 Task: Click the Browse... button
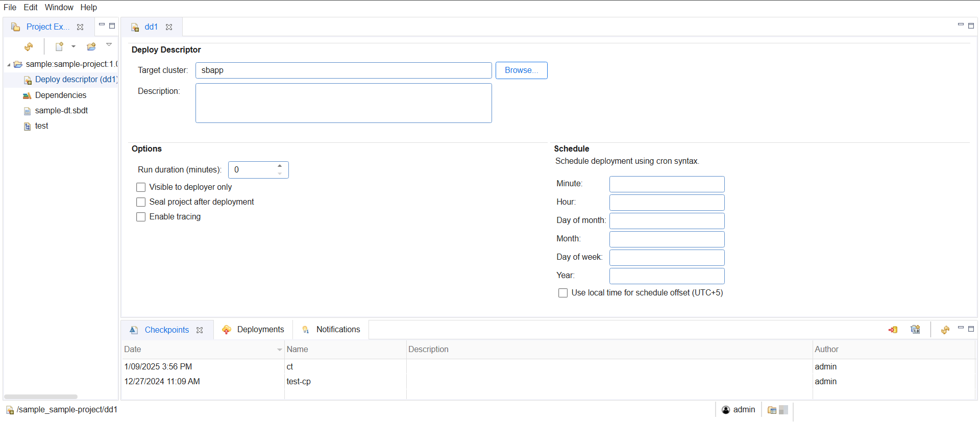coord(521,70)
